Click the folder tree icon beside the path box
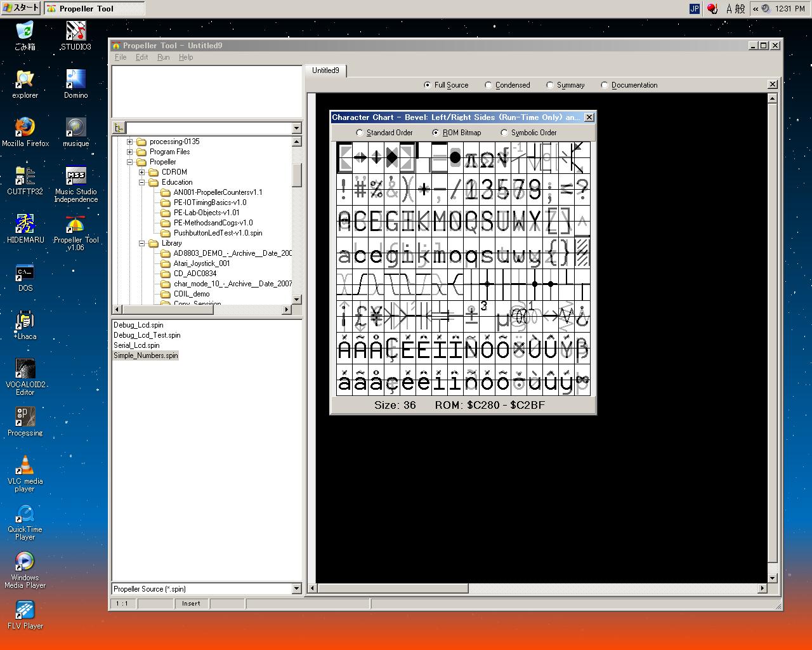Screen dimensions: 812x650 tap(119, 128)
